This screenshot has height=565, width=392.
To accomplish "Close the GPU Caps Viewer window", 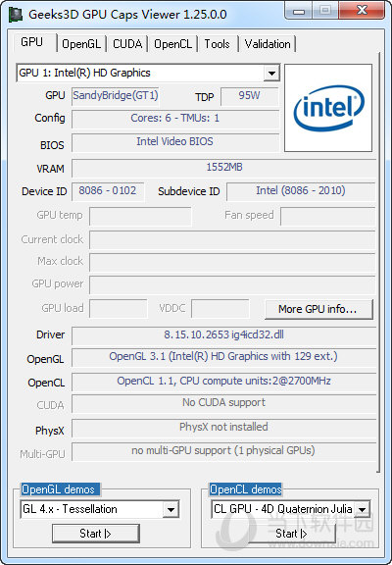I will [x=362, y=11].
